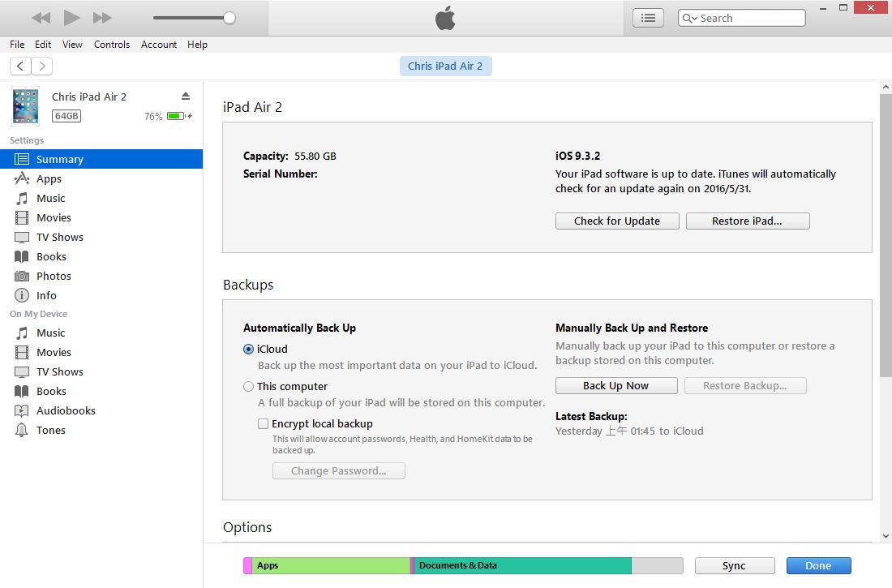Open Audiobooks under On My Device

[x=66, y=410]
